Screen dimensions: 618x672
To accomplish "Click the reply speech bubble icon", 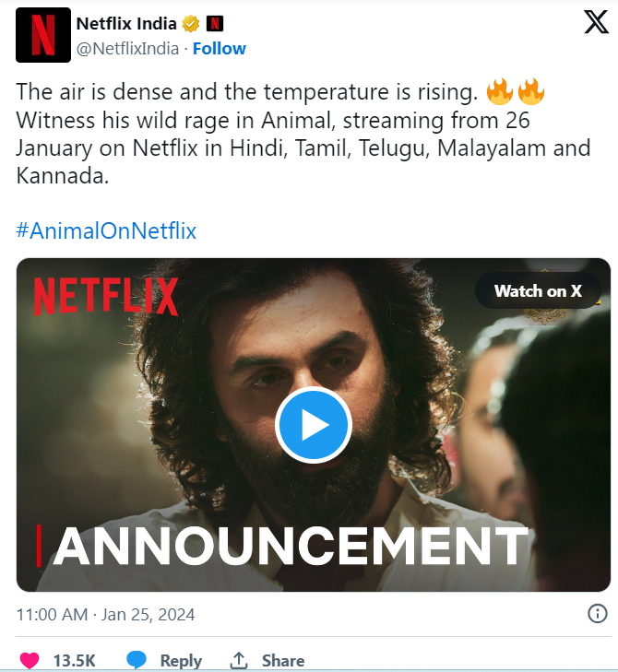I will point(137,660).
